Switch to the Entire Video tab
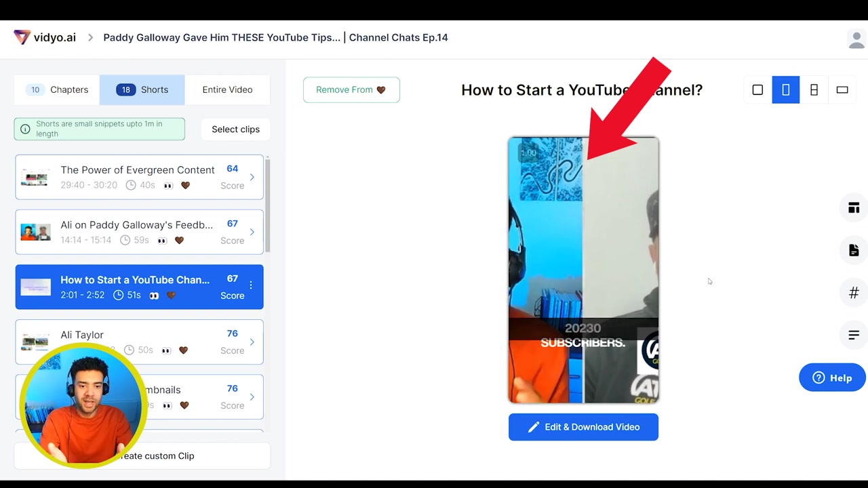The height and width of the screenshot is (488, 868). tap(227, 89)
